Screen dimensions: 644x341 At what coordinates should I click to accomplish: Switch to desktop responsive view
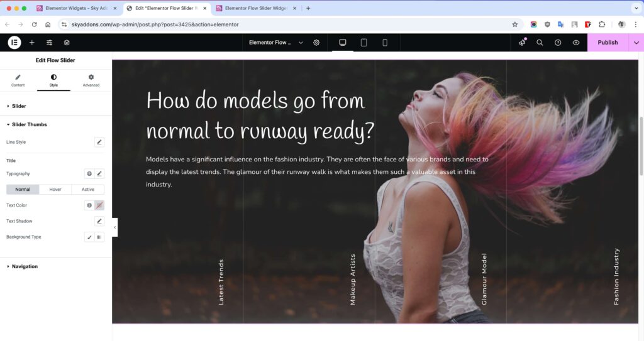pyautogui.click(x=343, y=42)
